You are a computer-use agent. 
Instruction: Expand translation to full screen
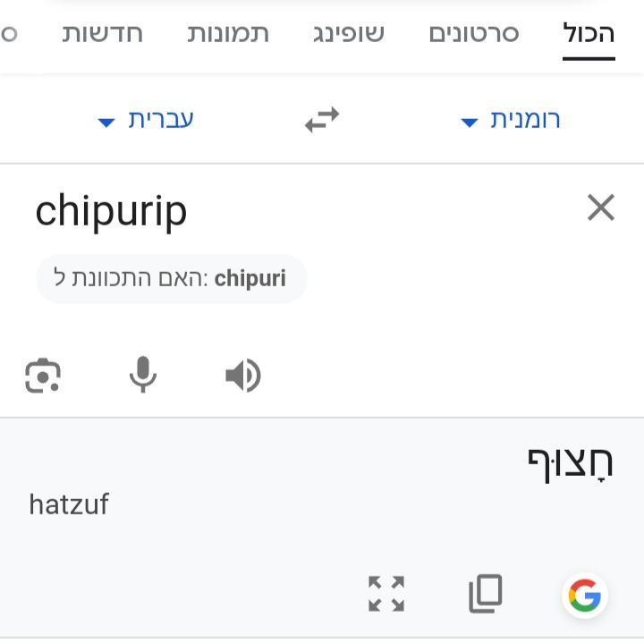pos(386,594)
